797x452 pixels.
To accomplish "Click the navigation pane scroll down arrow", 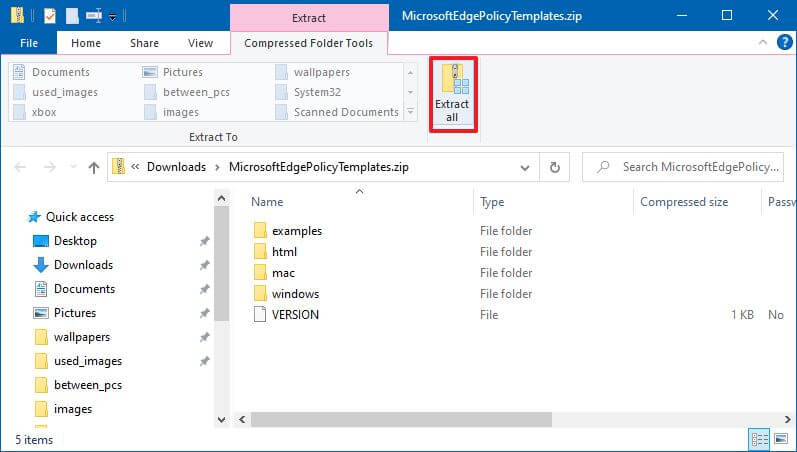I will (222, 419).
